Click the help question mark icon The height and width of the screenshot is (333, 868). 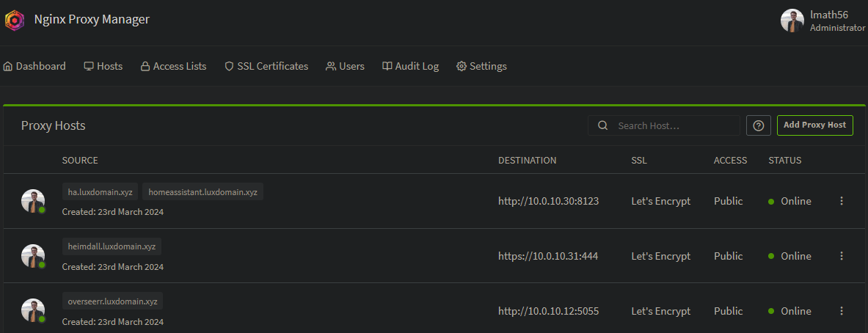[759, 125]
